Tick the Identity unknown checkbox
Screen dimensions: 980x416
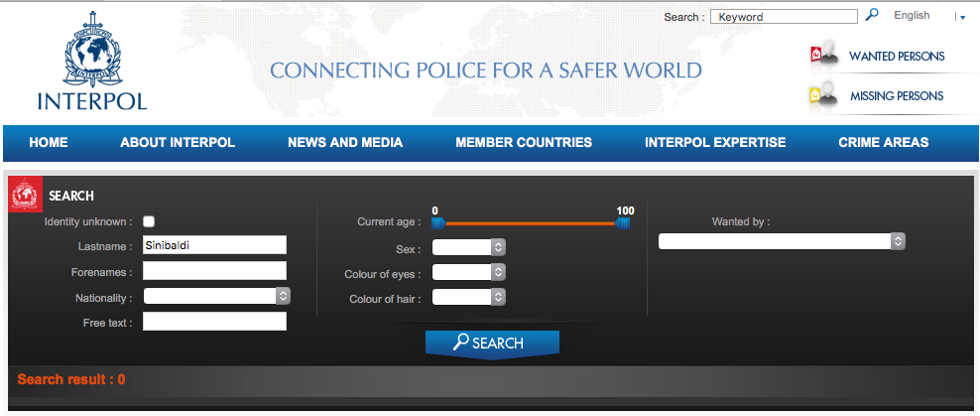coord(149,221)
